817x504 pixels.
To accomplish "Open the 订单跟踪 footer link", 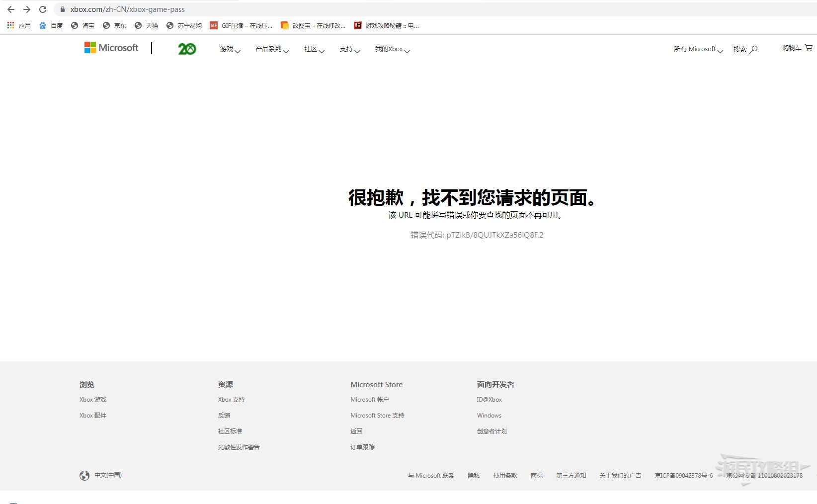I will pyautogui.click(x=362, y=447).
